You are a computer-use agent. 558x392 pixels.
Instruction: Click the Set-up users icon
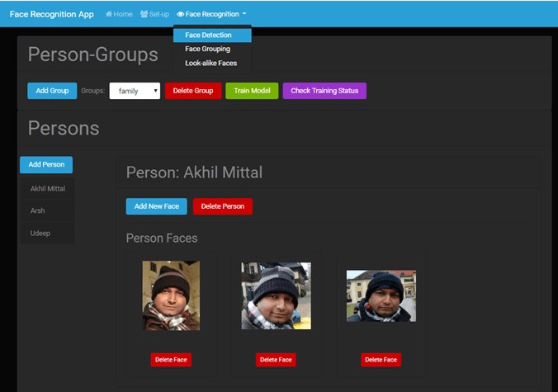pyautogui.click(x=144, y=14)
